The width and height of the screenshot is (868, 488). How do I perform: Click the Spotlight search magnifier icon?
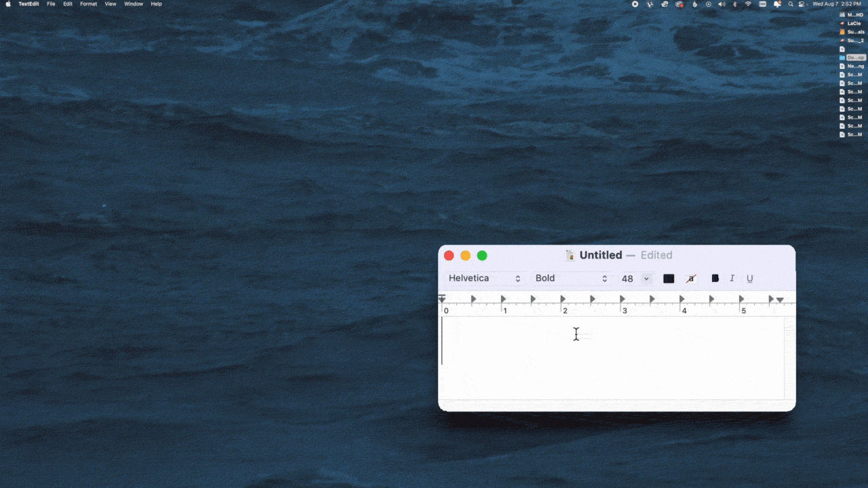pyautogui.click(x=791, y=4)
